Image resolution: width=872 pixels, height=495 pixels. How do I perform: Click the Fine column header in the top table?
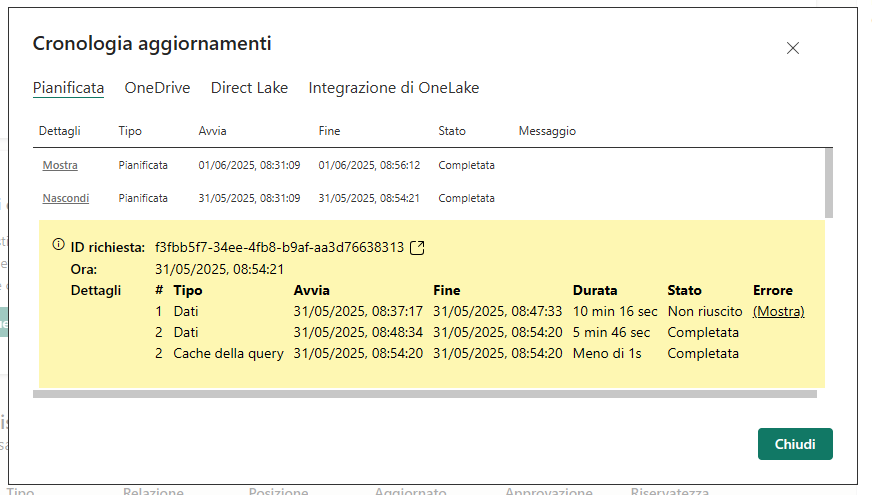pos(329,131)
